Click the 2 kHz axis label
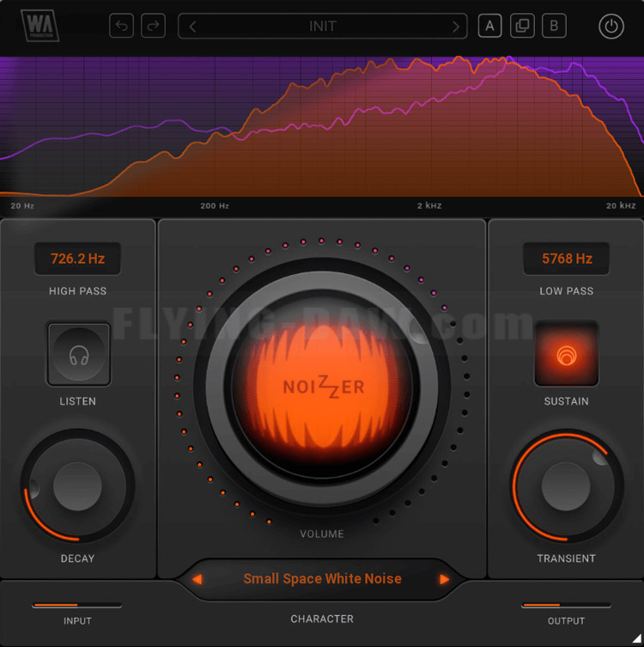This screenshot has width=644, height=647. (429, 205)
